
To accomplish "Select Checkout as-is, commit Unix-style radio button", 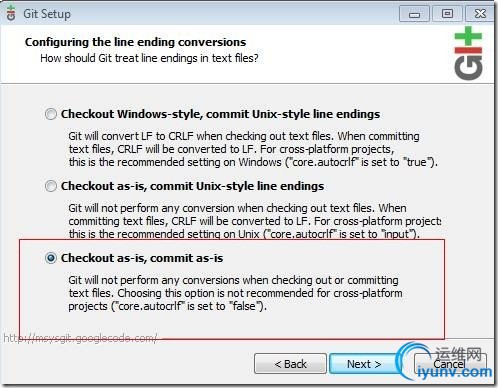I will click(51, 186).
